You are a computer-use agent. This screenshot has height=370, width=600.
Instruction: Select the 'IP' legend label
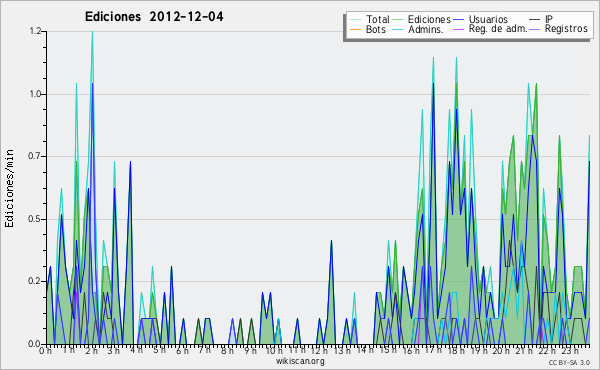click(x=549, y=19)
